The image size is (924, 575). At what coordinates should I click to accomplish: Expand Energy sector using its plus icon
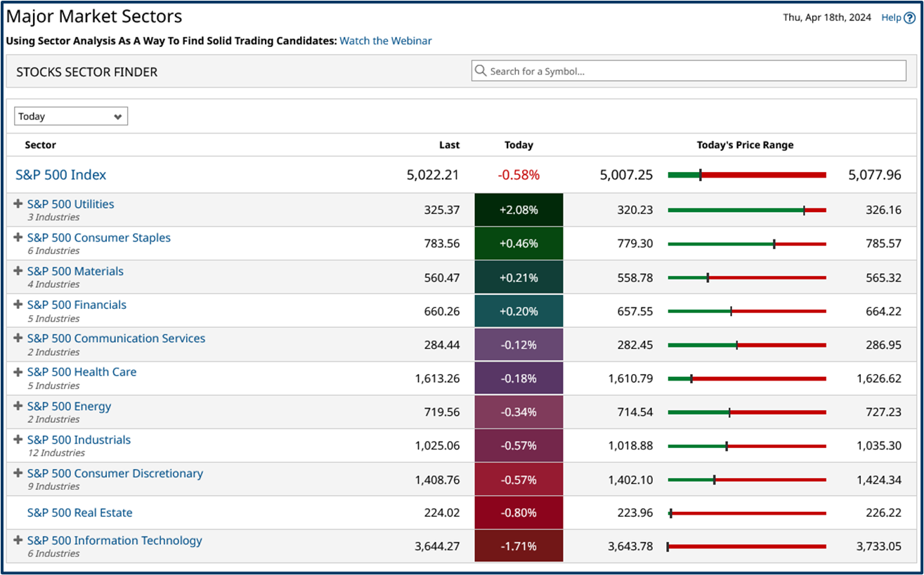point(18,406)
